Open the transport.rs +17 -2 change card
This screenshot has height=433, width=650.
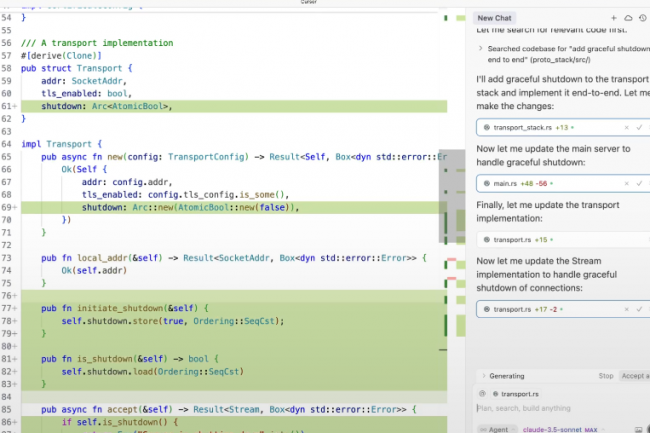(563, 309)
